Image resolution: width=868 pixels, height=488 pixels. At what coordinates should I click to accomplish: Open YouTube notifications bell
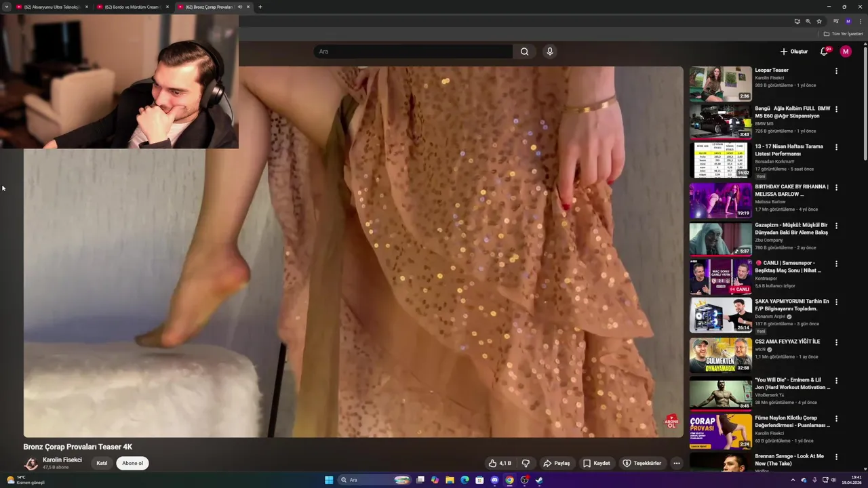[825, 52]
